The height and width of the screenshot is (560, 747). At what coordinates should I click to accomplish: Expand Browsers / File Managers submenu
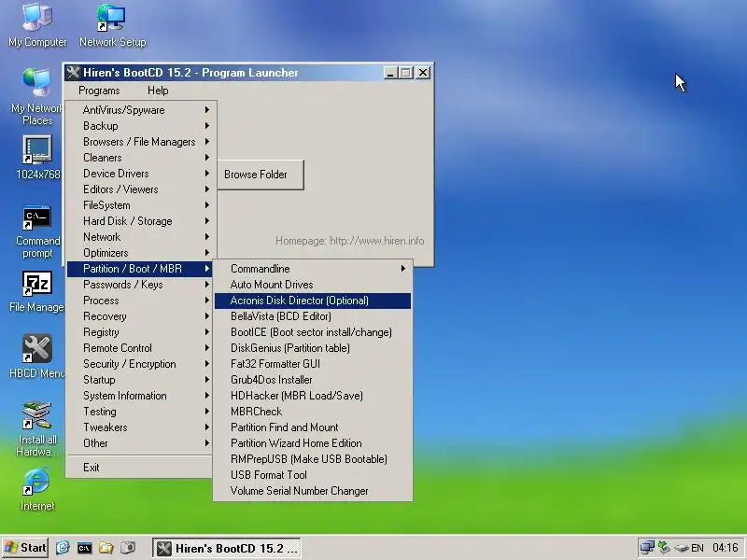coord(139,142)
